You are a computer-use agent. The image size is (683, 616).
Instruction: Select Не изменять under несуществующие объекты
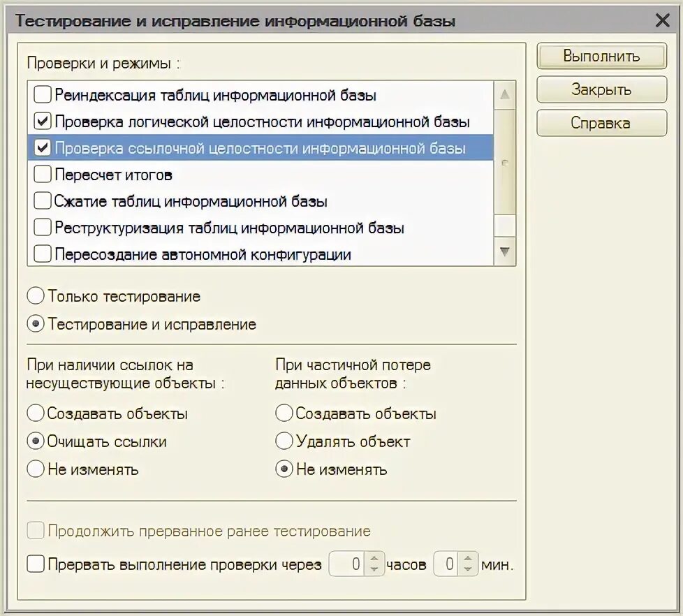(36, 469)
